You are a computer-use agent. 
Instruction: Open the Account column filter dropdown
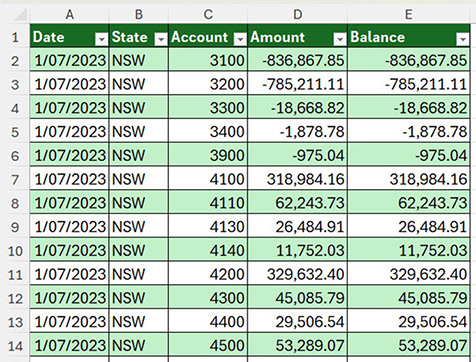pos(240,39)
